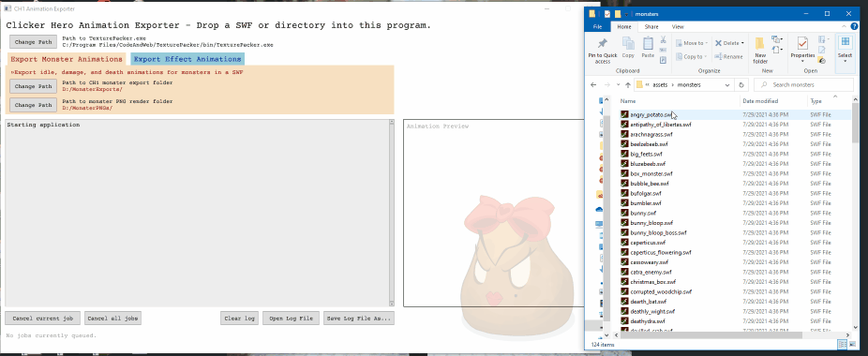Click the History icon in Open group
This screenshot has width=868, height=356.
821,60
